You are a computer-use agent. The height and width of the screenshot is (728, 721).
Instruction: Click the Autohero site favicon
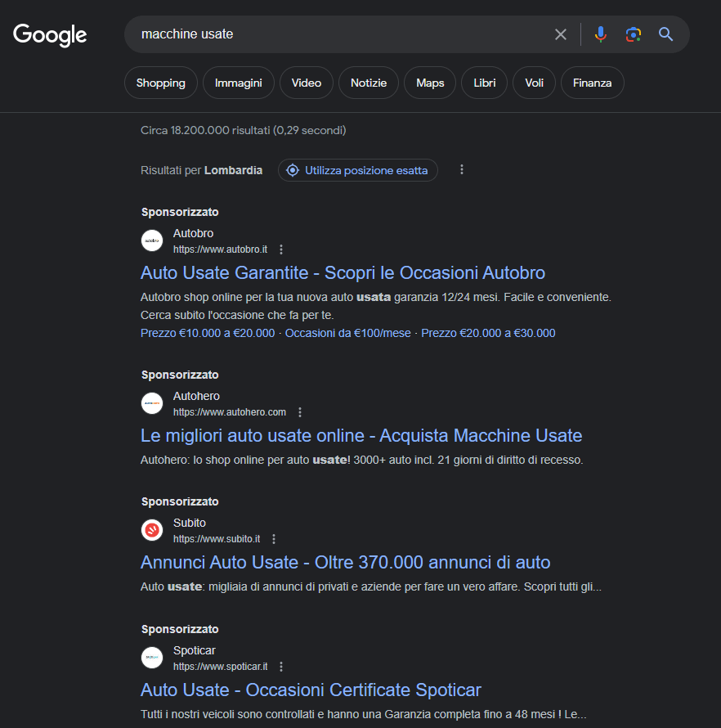point(152,404)
